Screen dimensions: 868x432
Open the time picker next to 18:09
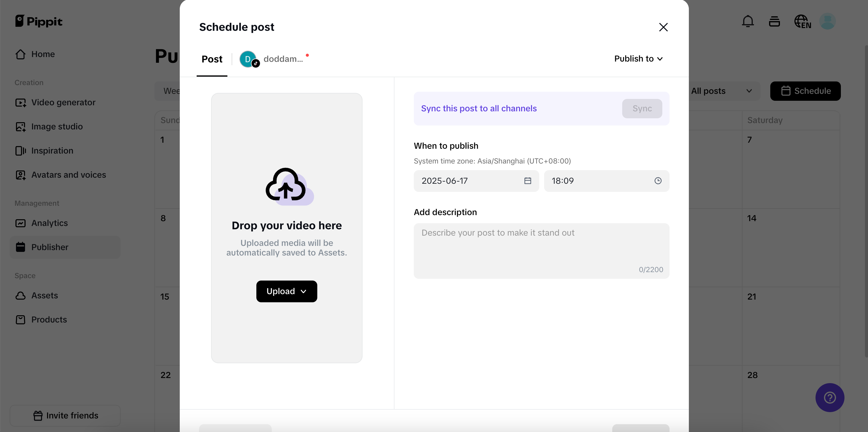pos(658,181)
